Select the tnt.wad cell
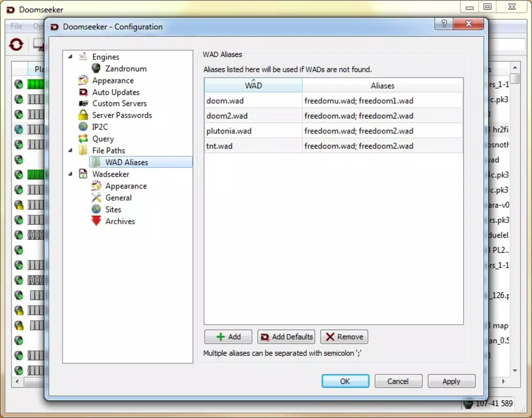 (x=253, y=146)
